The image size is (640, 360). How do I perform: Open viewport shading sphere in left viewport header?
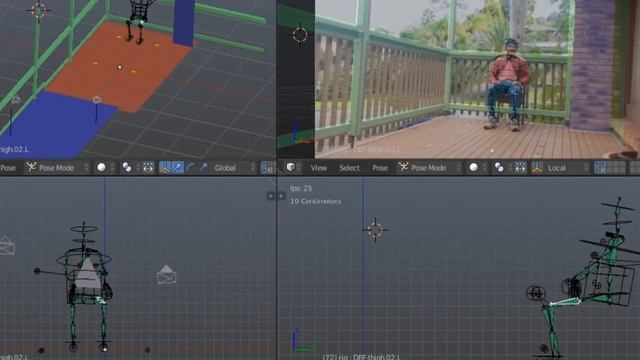pos(102,168)
